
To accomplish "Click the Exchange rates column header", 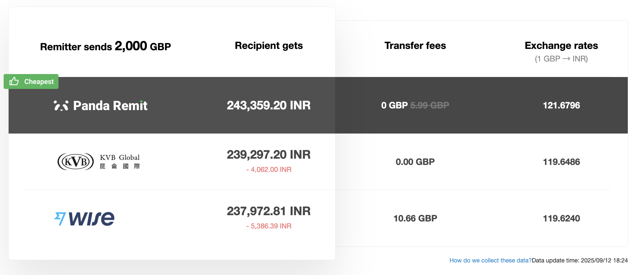I will coord(561,46).
